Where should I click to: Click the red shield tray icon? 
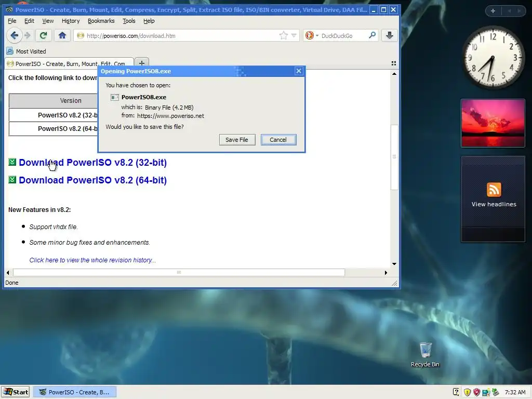point(477,392)
